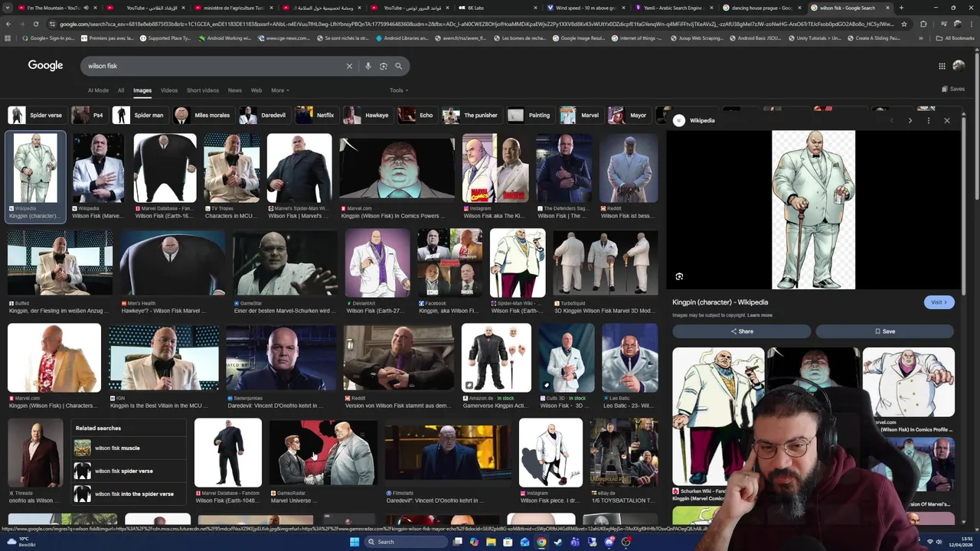Filter images by Ps4 chip
This screenshot has height=551, width=980.
click(89, 116)
